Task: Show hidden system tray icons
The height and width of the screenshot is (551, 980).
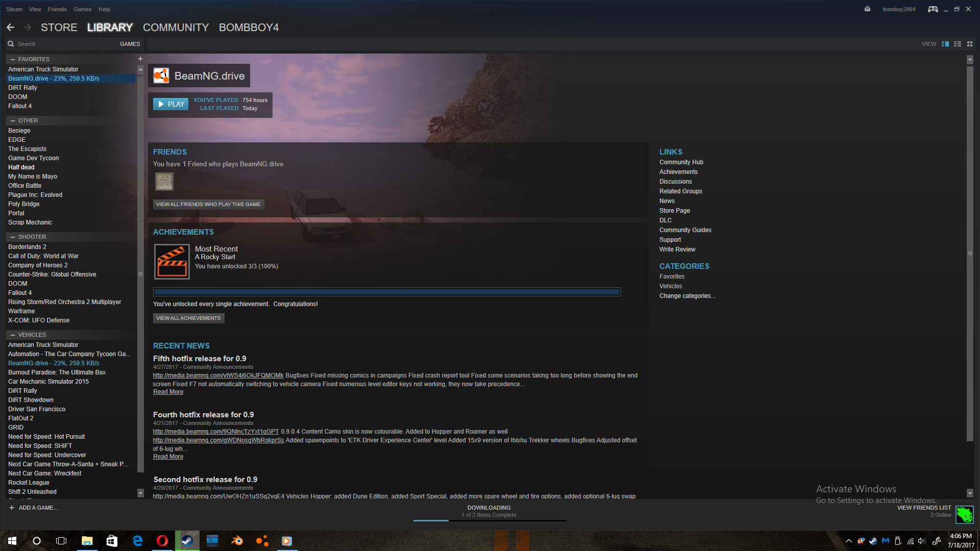Action: (x=849, y=541)
